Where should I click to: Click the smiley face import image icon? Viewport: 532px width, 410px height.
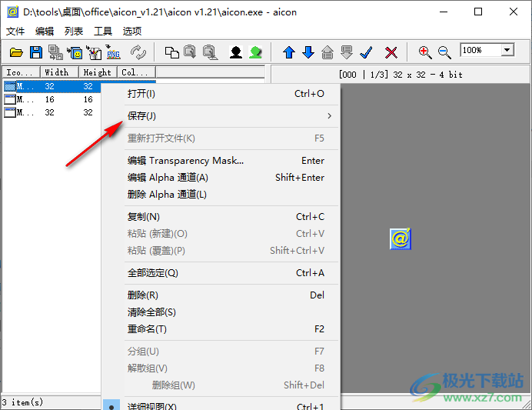coord(75,52)
